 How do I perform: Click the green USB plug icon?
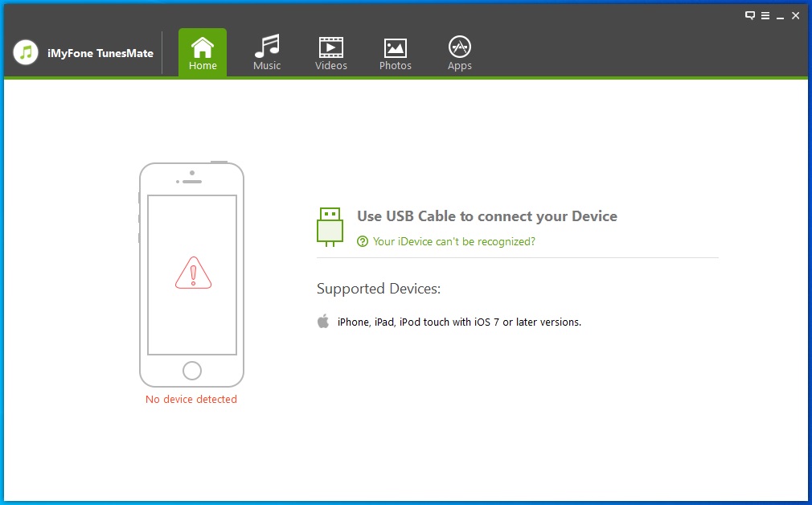pos(330,226)
